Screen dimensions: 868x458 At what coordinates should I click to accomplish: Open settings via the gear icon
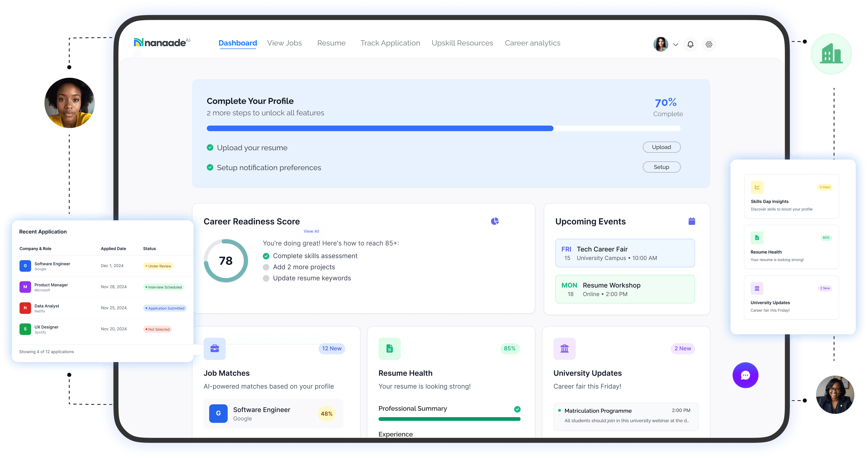709,45
